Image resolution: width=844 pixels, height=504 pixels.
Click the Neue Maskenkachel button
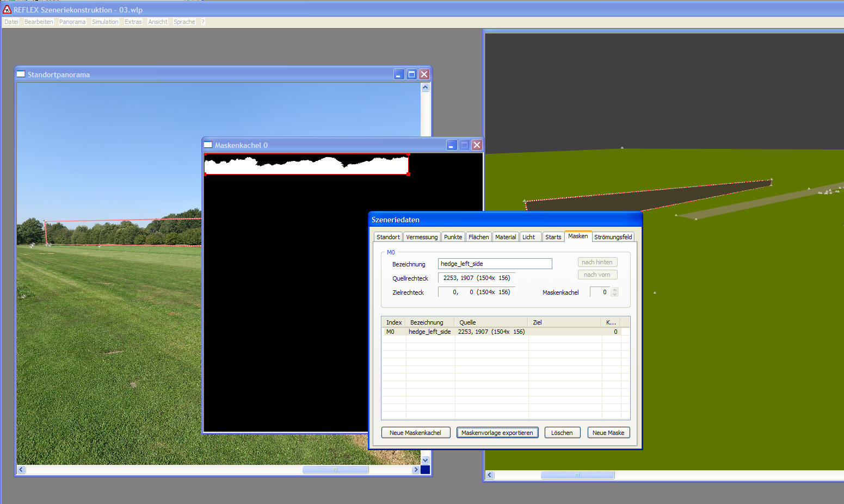point(415,433)
